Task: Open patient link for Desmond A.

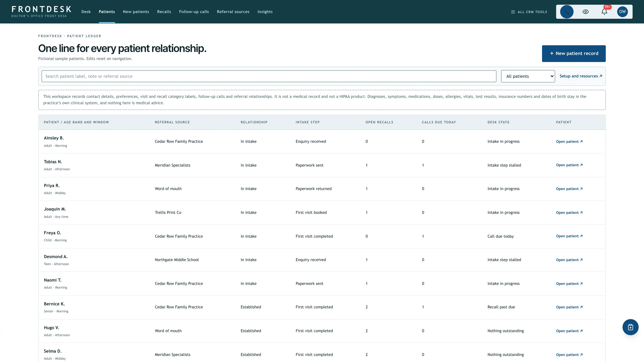Action: pyautogui.click(x=569, y=260)
